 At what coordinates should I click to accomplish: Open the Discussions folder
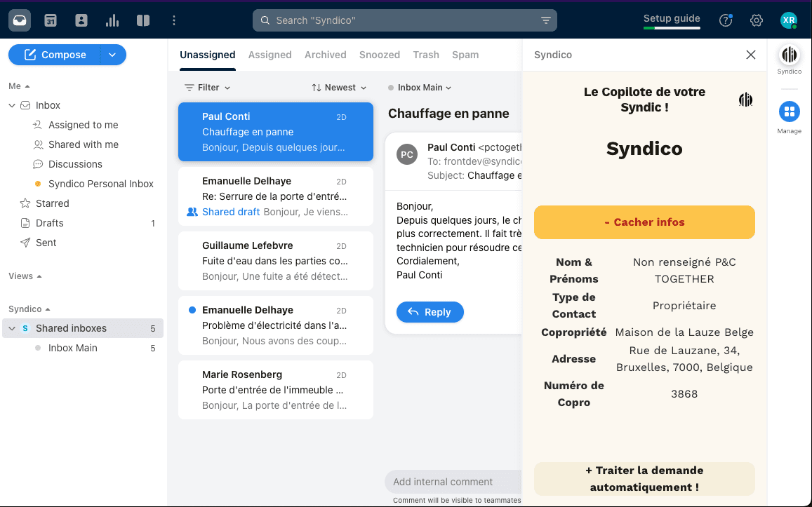tap(75, 164)
